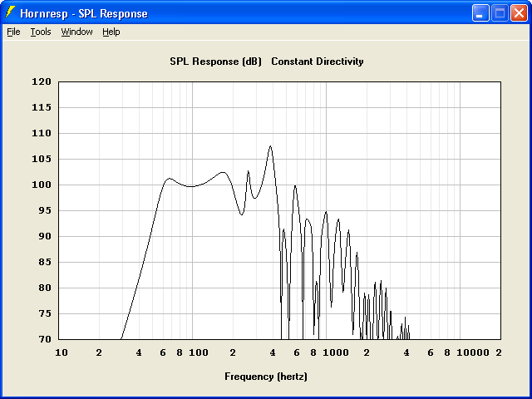The height and width of the screenshot is (399, 532).
Task: Click the 105 dB axis label
Action: (42, 159)
